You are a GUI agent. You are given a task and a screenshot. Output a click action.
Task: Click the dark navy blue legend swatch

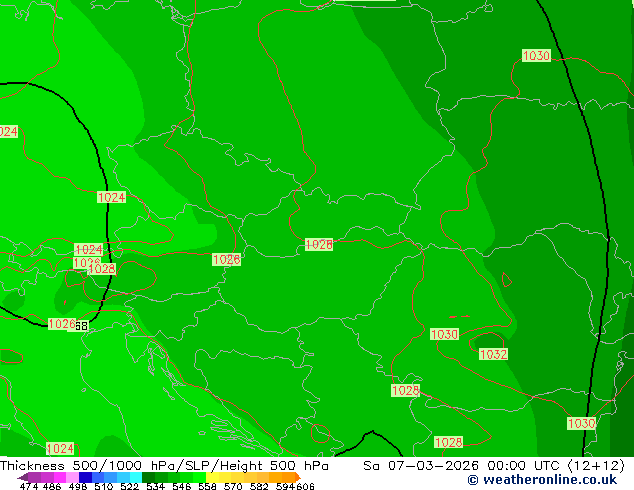85,477
